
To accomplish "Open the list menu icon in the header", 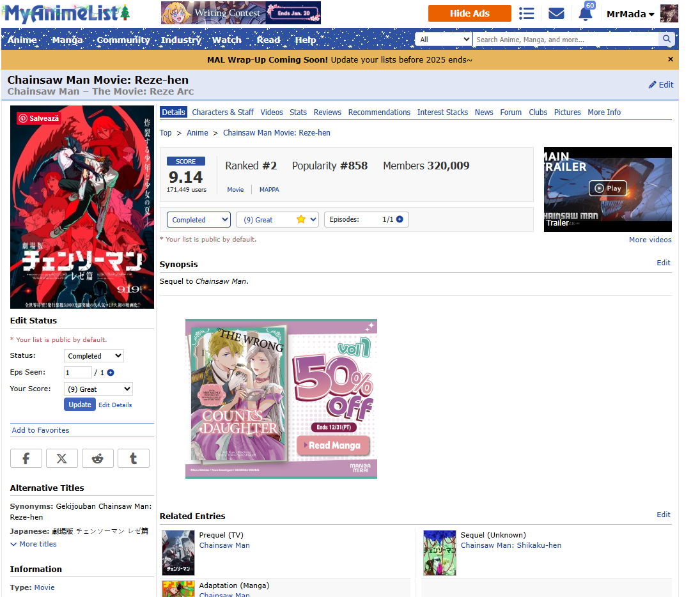I will [x=527, y=13].
